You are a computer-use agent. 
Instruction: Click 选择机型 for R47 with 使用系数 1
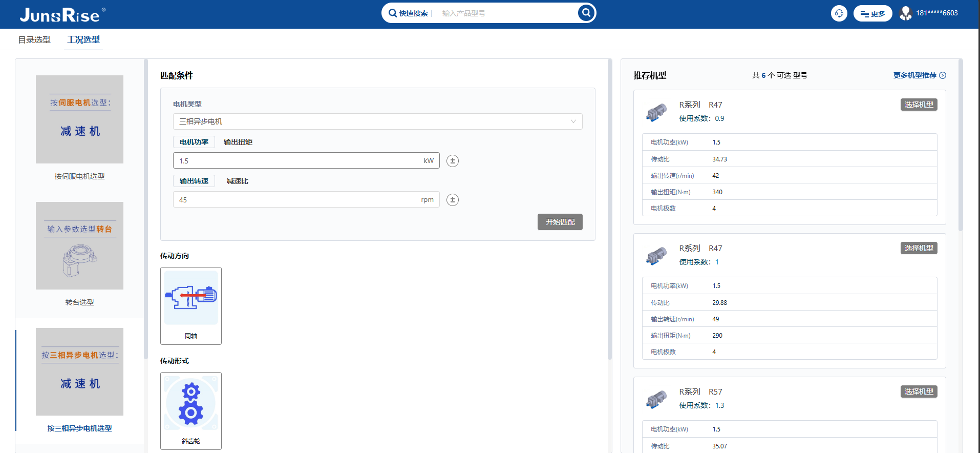click(919, 248)
